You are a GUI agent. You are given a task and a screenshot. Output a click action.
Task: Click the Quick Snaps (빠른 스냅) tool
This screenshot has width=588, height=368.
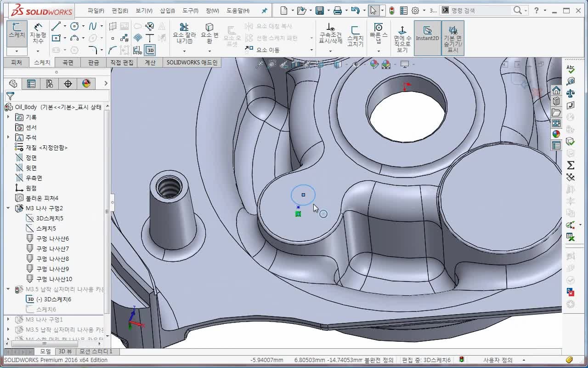[379, 33]
